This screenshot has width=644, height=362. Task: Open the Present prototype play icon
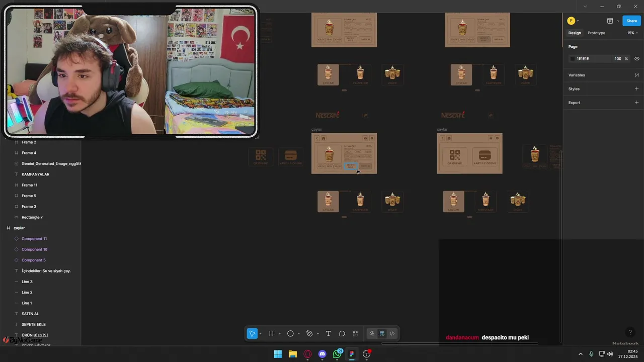click(610, 21)
